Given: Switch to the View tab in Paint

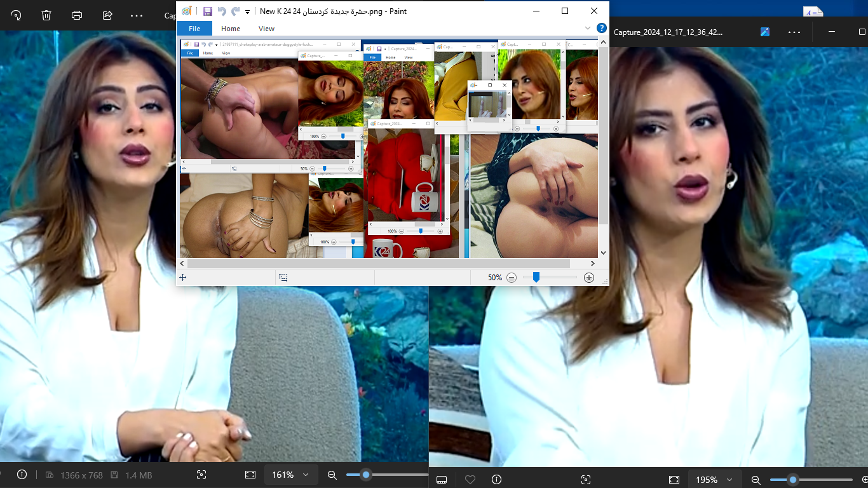Looking at the screenshot, I should tap(266, 29).
